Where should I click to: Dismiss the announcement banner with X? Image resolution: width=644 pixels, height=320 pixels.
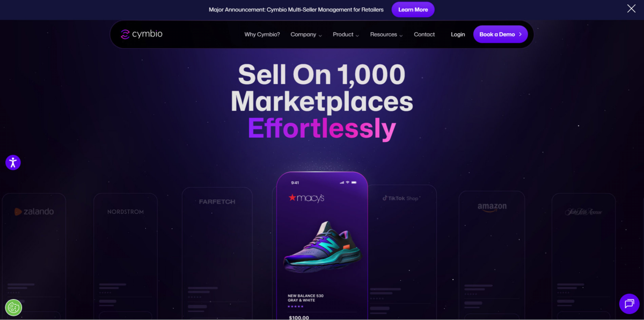point(631,9)
